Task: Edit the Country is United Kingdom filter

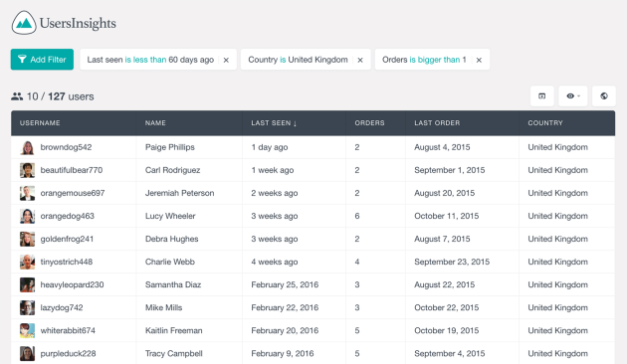Action: click(298, 60)
